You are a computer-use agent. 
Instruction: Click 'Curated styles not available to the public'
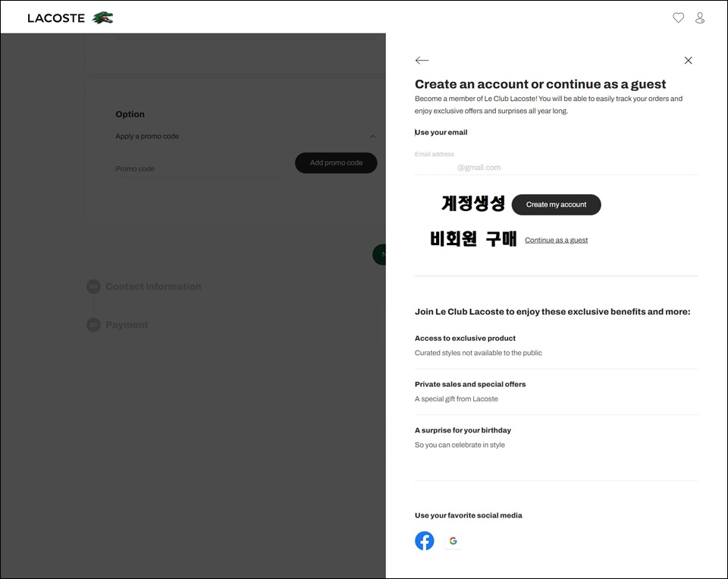coord(479,353)
